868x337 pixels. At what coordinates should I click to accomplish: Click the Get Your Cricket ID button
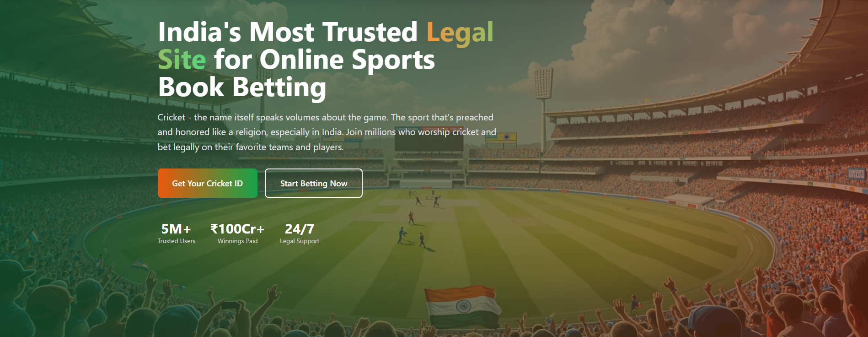click(208, 183)
